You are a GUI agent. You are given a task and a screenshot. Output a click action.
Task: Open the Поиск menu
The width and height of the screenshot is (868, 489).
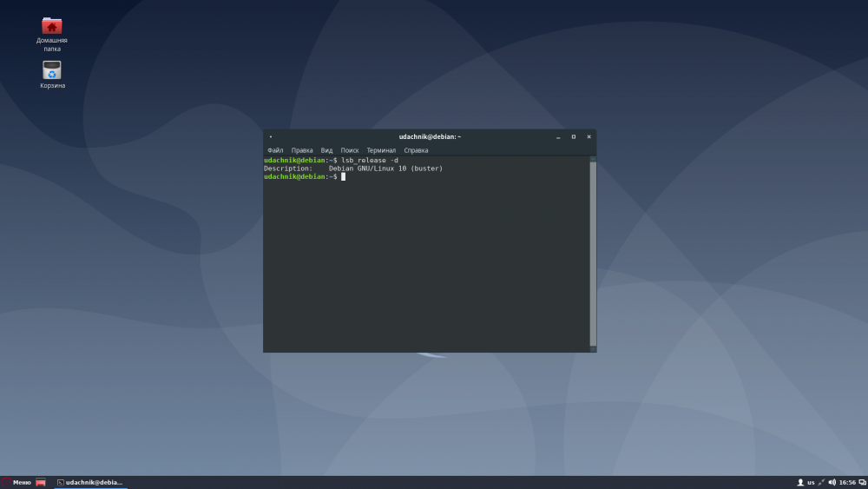pos(350,150)
